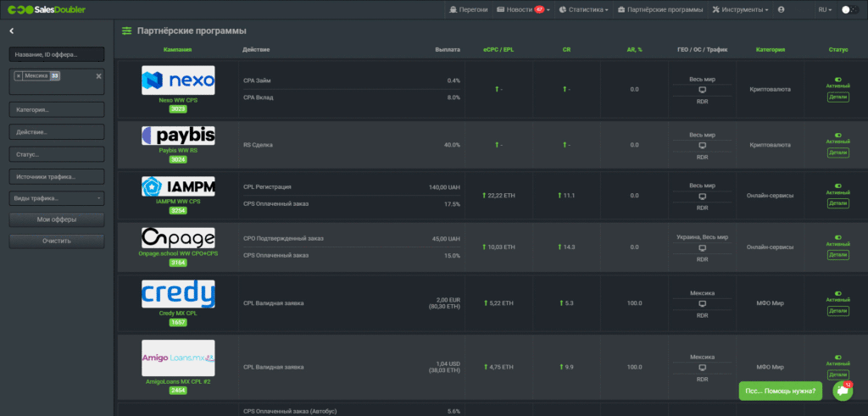The width and height of the screenshot is (868, 416).
Task: Click the Название, ID оффера search field
Action: coord(56,54)
